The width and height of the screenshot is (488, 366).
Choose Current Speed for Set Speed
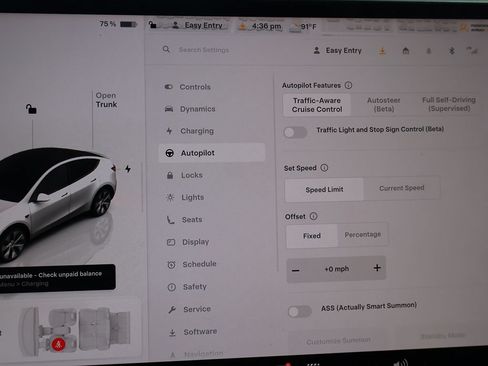tap(401, 188)
